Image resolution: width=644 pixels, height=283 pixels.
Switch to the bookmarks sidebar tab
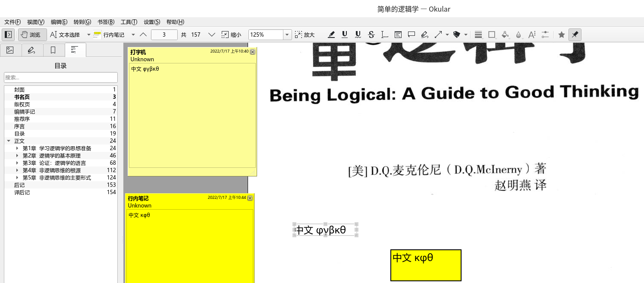(53, 50)
